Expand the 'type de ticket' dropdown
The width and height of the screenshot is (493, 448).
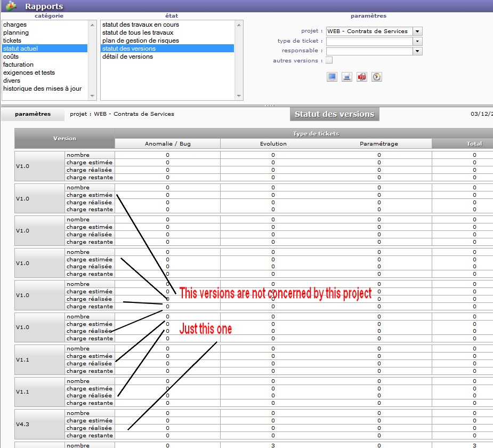[417, 41]
